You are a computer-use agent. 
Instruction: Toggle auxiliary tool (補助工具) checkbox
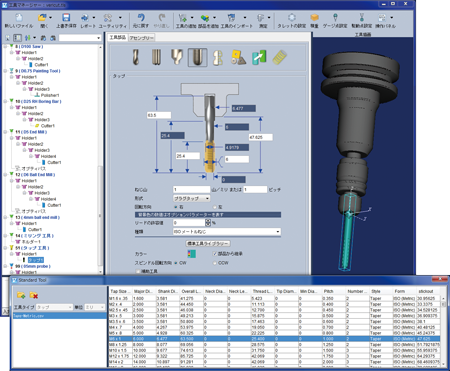[138, 271]
